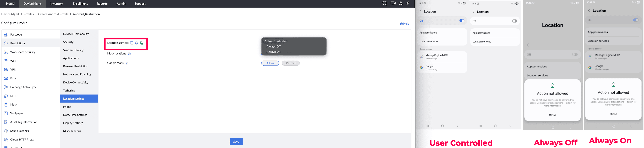
Task: Select the Asset Tag Information sidebar icon
Action: pyautogui.click(x=6, y=122)
